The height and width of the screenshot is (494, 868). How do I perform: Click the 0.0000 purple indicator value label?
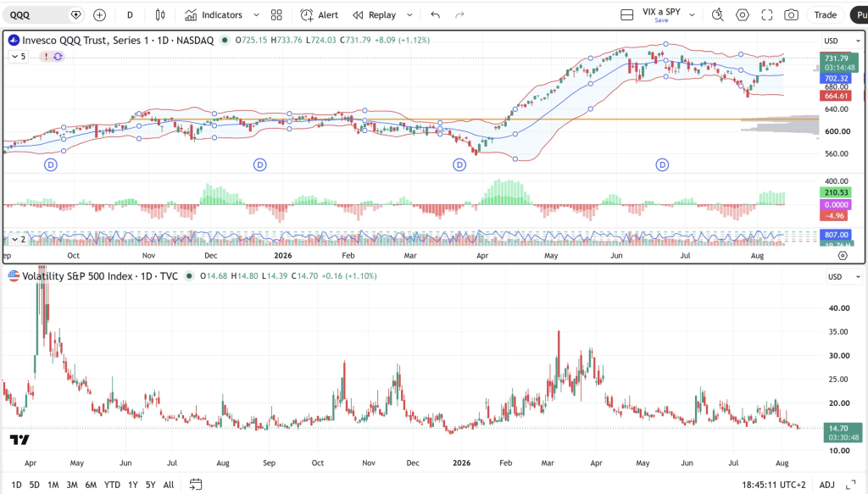(x=835, y=205)
